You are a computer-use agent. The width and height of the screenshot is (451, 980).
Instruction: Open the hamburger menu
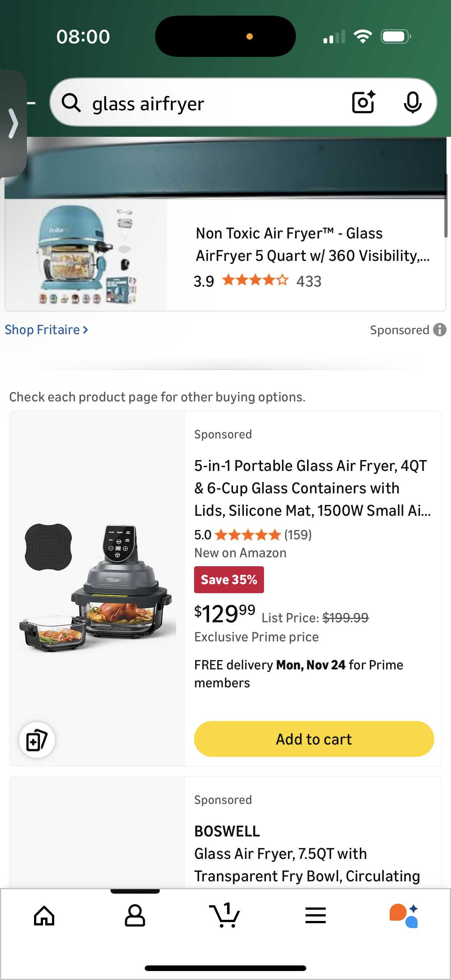[315, 915]
